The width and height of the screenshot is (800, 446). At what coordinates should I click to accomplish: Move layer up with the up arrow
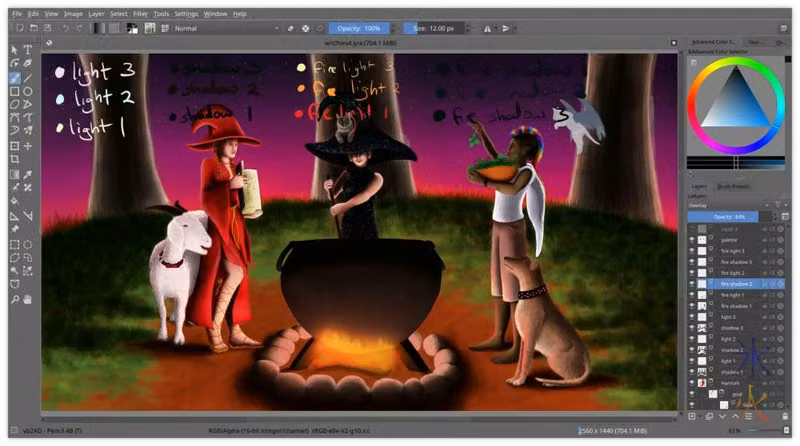(x=735, y=416)
